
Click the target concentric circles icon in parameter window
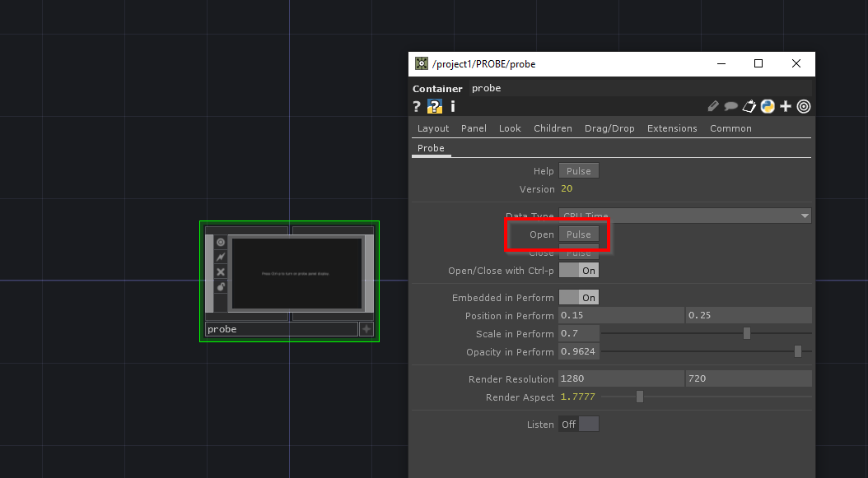(x=804, y=106)
